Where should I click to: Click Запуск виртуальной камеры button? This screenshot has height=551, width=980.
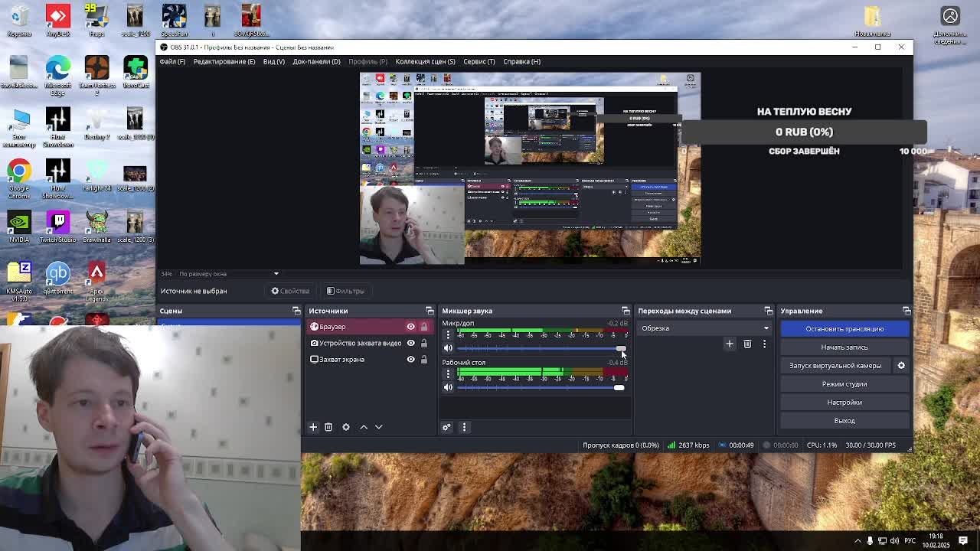(835, 366)
